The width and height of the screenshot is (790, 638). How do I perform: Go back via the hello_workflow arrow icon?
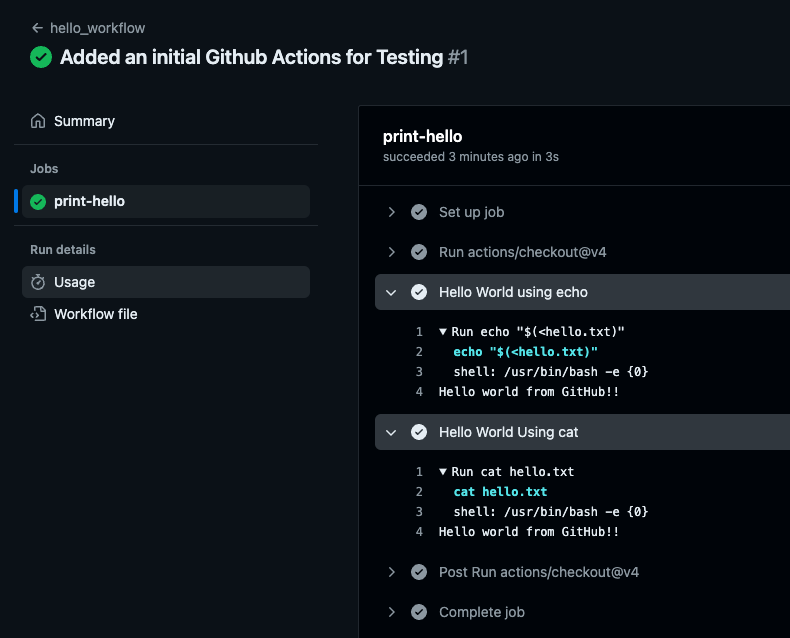coord(37,28)
